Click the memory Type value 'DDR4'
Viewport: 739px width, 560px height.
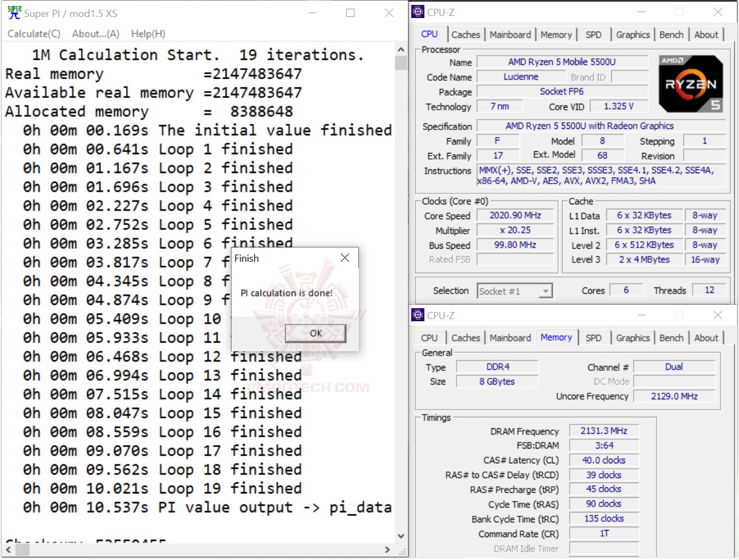point(498,367)
